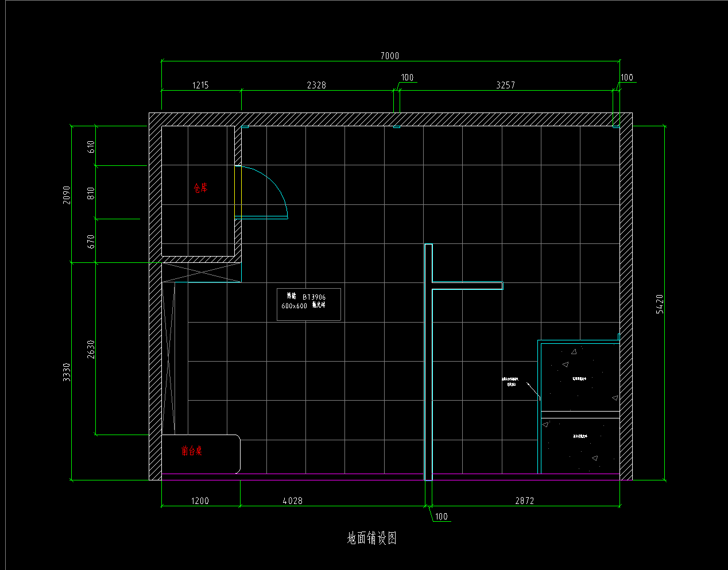This screenshot has width=728, height=570.
Task: Select the 810 door opening dimension
Action: tap(91, 193)
